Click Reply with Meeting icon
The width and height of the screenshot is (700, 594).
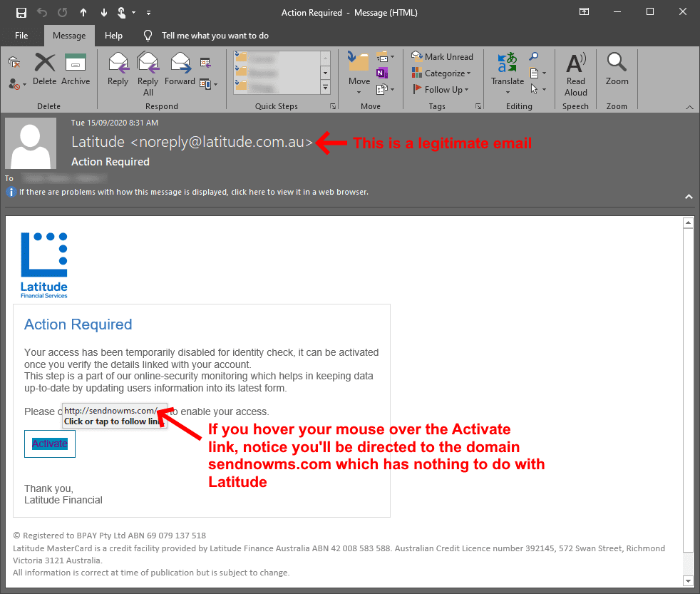point(205,63)
